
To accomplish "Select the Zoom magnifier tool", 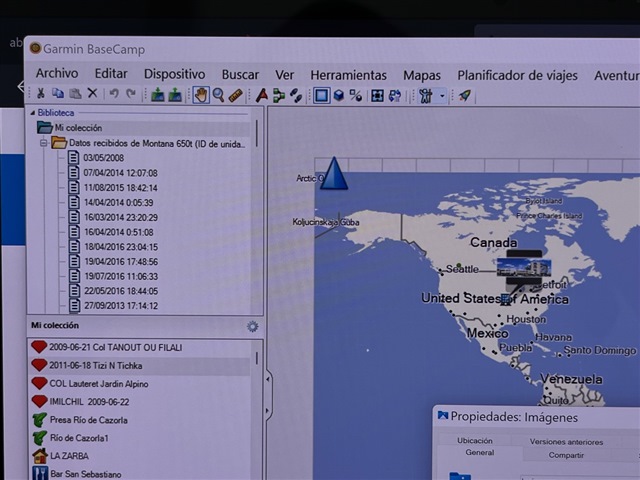I will coord(218,95).
